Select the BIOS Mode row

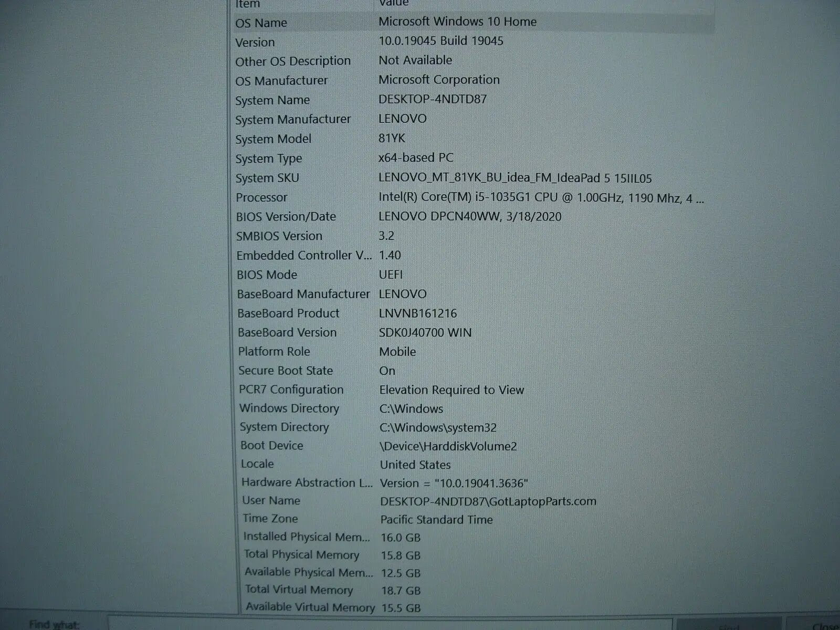[x=472, y=275]
